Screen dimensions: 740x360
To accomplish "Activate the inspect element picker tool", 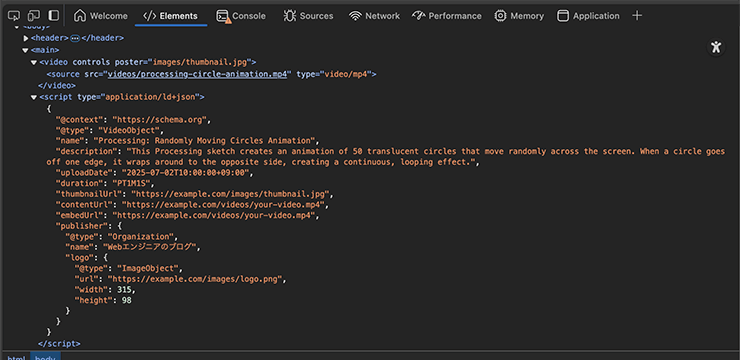I will 14,16.
